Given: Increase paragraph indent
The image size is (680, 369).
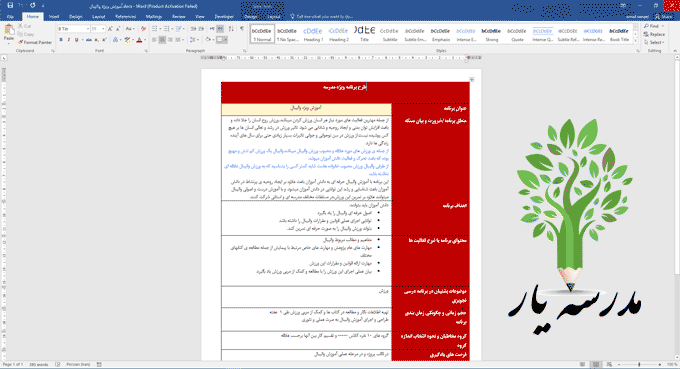Looking at the screenshot, I should 201,29.
